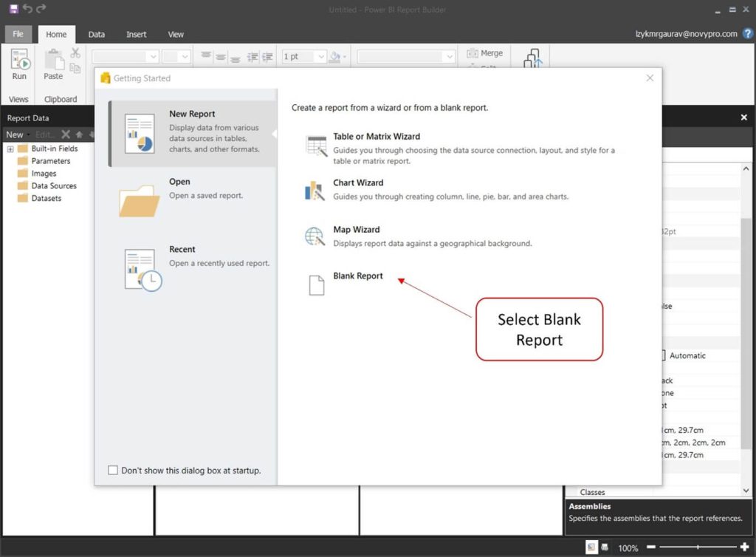Click the help question mark icon

coord(747,34)
